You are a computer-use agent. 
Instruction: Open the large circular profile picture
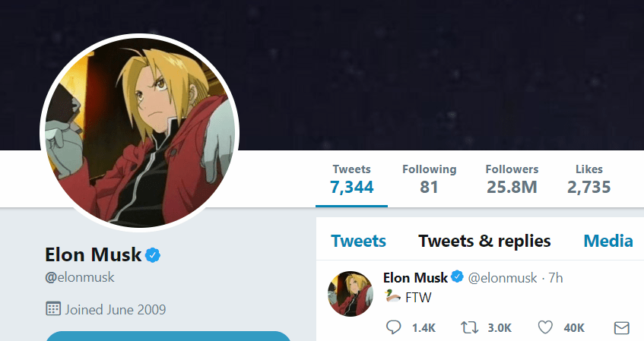[140, 132]
